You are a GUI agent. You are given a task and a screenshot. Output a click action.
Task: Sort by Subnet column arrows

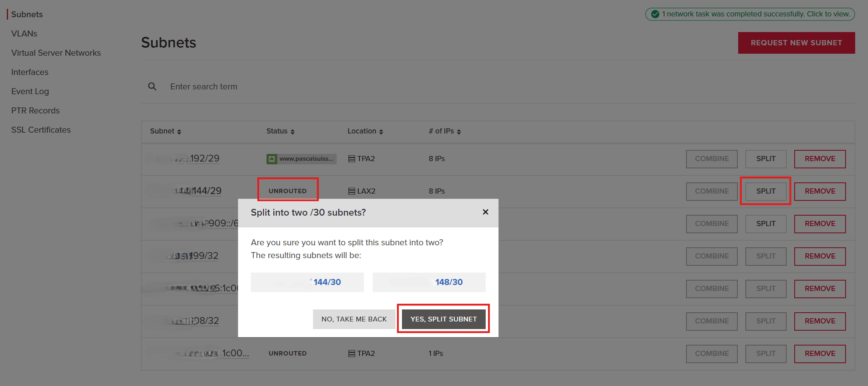point(179,131)
